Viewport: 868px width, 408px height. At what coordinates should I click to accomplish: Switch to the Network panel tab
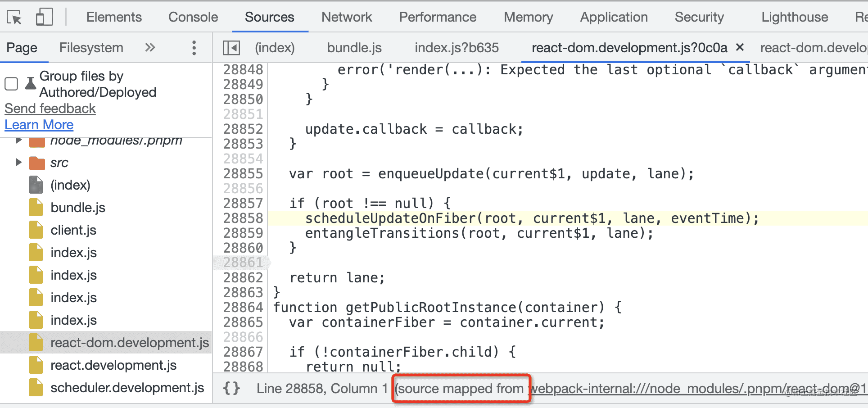point(347,17)
